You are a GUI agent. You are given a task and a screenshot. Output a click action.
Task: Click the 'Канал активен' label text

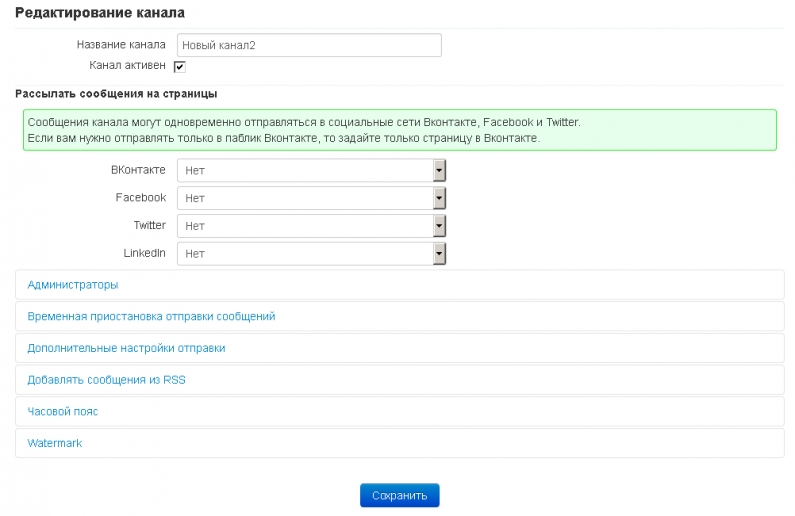(x=127, y=65)
